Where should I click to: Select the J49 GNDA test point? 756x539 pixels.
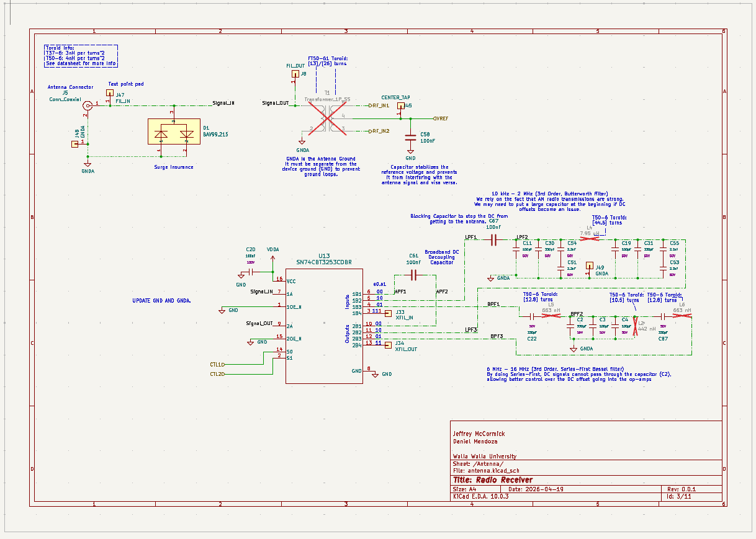pos(590,265)
